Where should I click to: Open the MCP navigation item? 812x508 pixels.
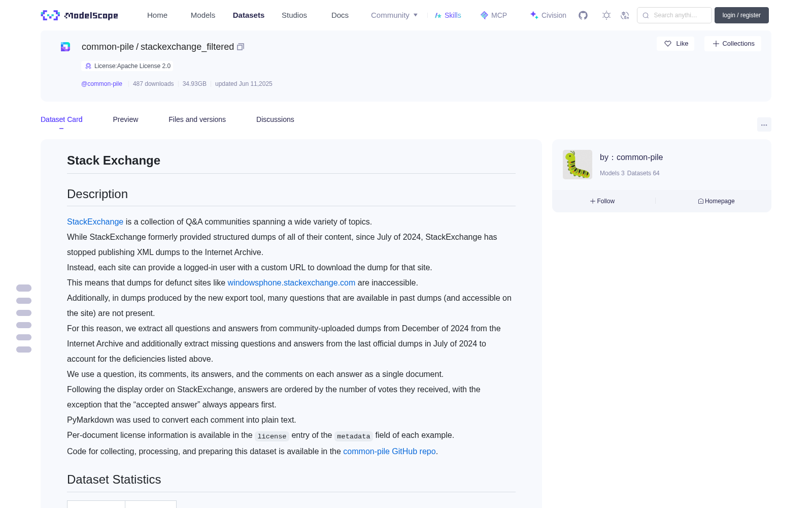(x=493, y=15)
